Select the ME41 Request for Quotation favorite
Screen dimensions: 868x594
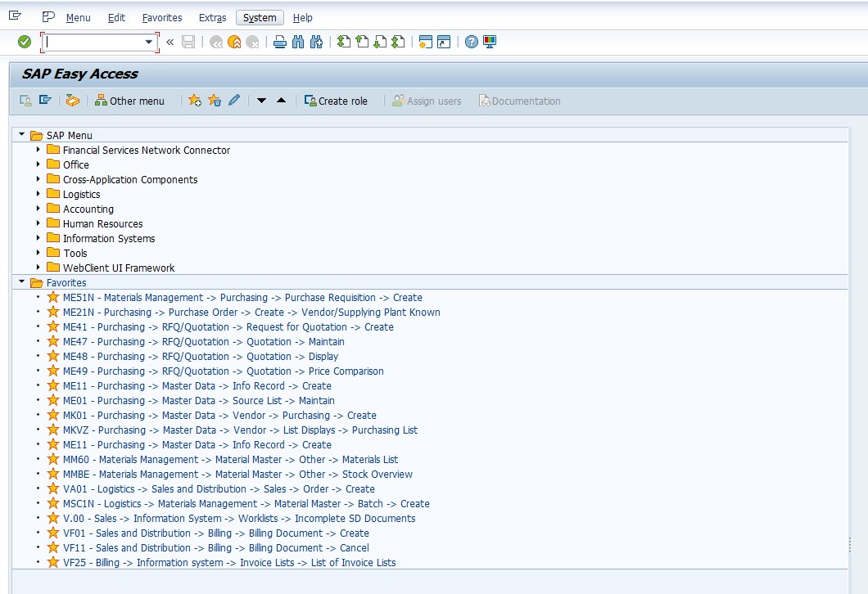tap(228, 327)
